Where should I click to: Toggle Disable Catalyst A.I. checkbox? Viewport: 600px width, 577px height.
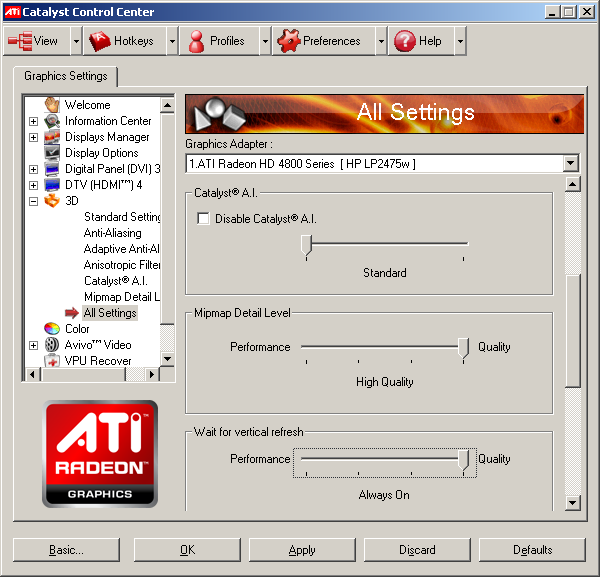point(204,219)
